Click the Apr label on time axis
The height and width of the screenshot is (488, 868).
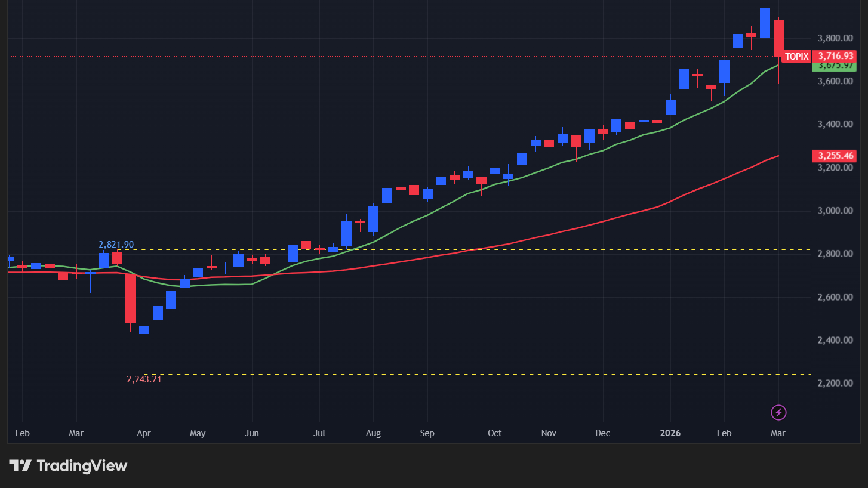pyautogui.click(x=144, y=433)
